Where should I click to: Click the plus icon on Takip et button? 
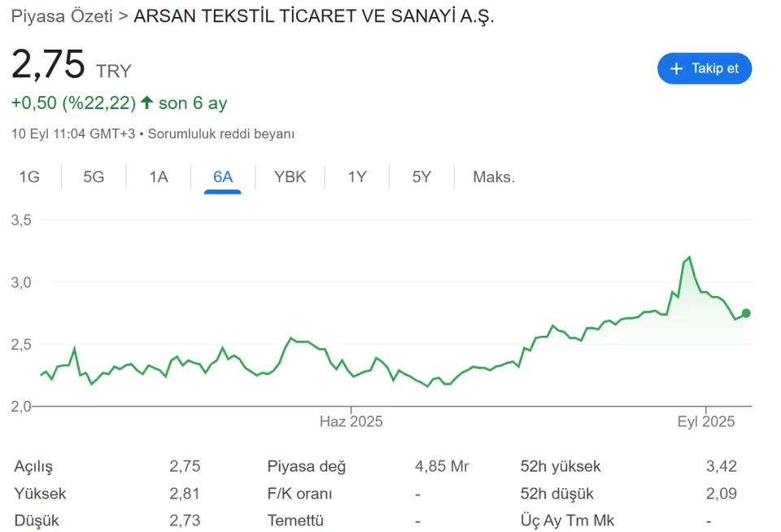pos(676,69)
